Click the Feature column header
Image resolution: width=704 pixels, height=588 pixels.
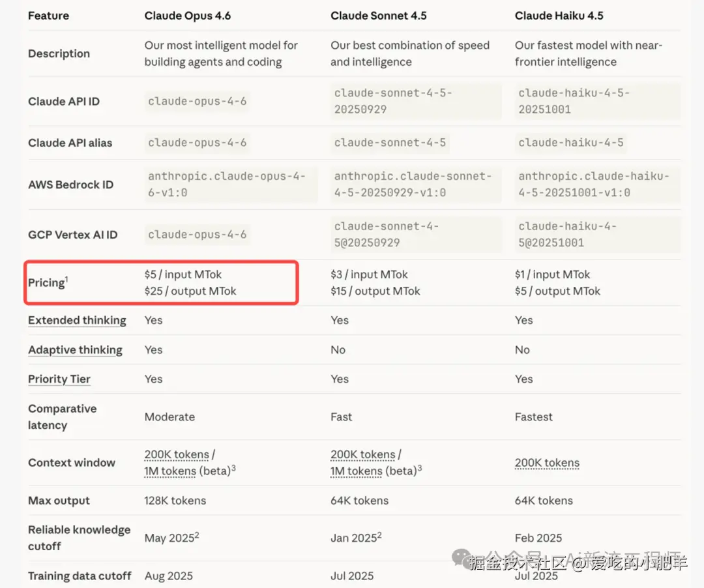pyautogui.click(x=48, y=16)
